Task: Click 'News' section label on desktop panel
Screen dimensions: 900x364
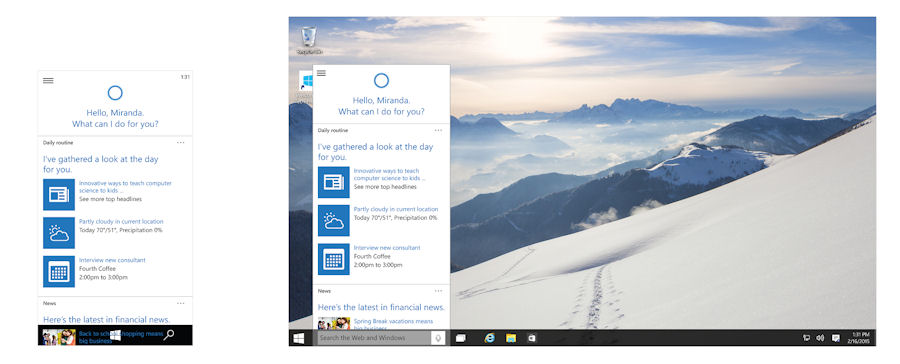Action: [x=324, y=291]
